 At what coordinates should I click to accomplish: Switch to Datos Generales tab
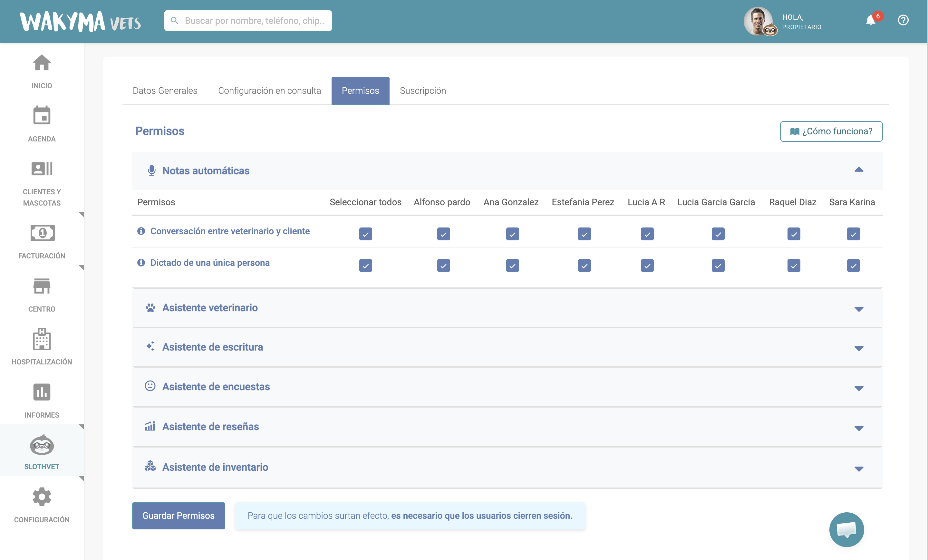[x=165, y=91]
